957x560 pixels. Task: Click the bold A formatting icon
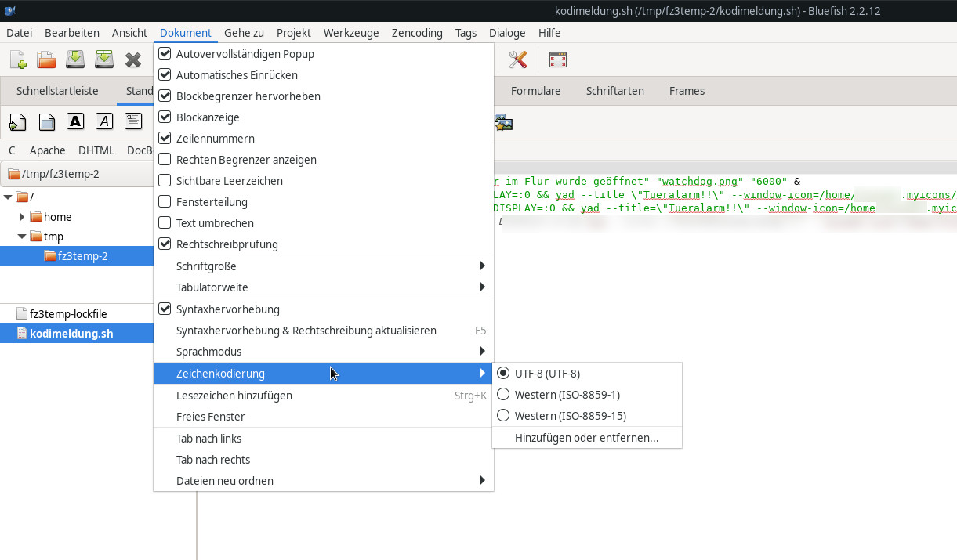(x=75, y=121)
